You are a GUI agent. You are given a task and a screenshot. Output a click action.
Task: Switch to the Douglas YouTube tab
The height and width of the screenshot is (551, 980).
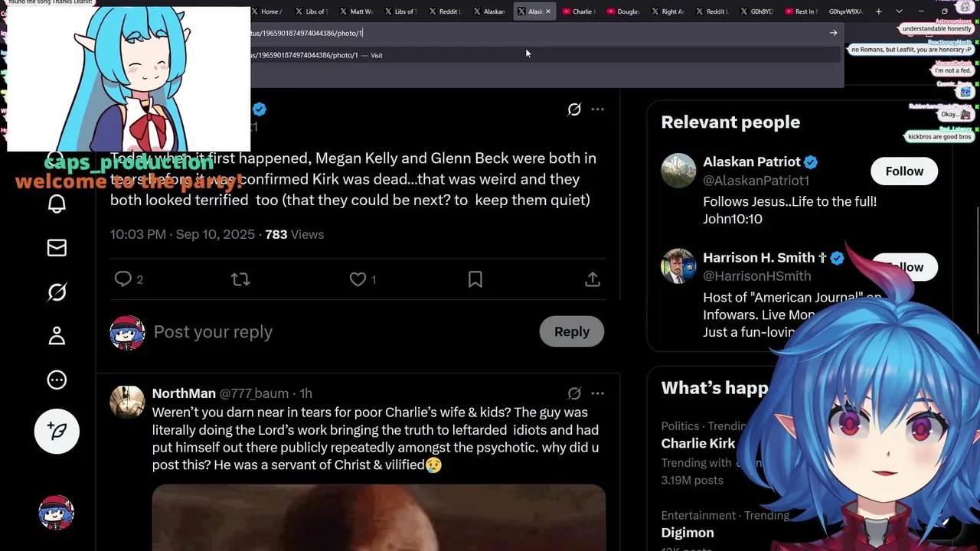(623, 11)
